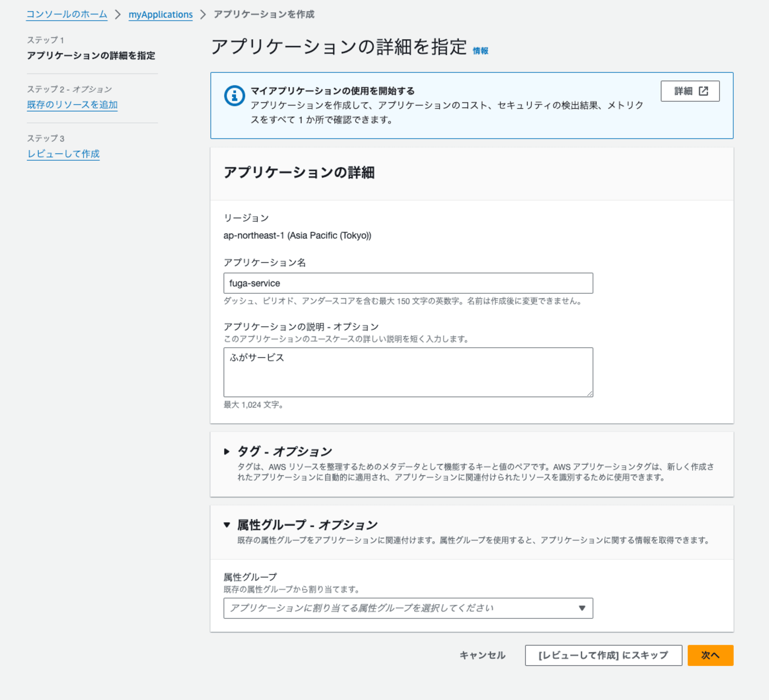Viewport: 769px width, 700px height.
Task: Click the resize handle of the description textarea
Action: (x=589, y=393)
